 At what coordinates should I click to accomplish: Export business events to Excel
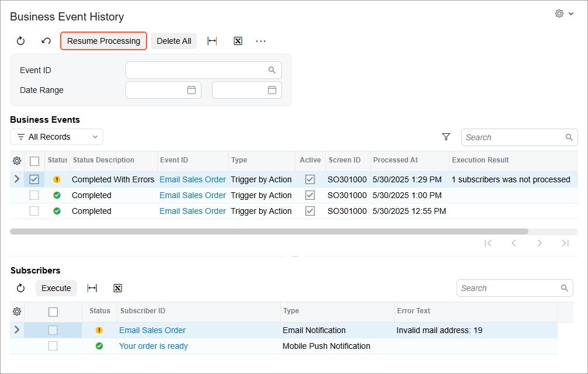click(238, 41)
